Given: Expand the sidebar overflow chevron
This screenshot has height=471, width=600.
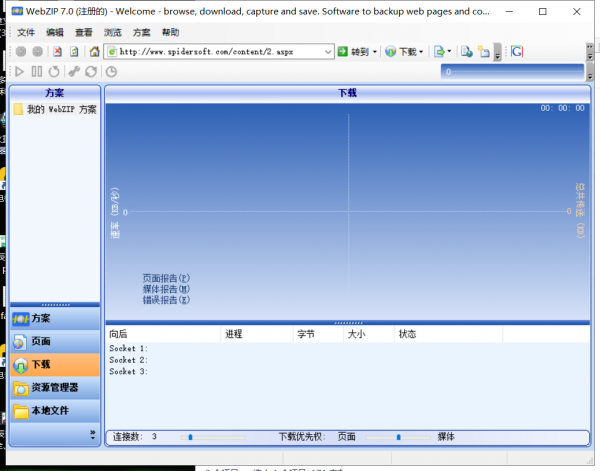Looking at the screenshot, I should pyautogui.click(x=93, y=434).
